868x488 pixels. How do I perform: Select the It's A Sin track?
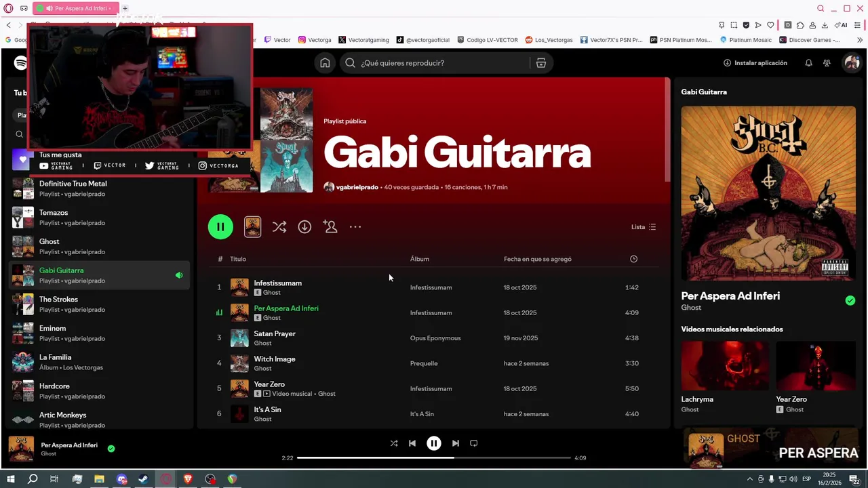click(x=434, y=414)
